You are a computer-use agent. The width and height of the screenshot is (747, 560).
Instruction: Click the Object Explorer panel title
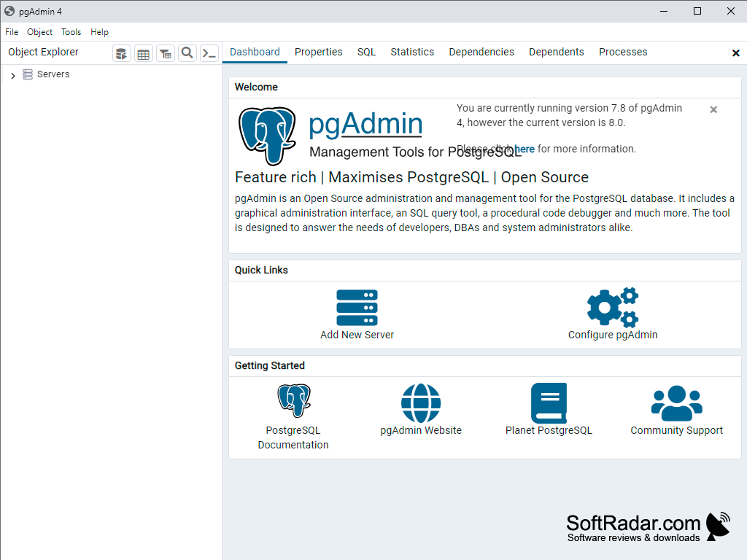(x=43, y=52)
